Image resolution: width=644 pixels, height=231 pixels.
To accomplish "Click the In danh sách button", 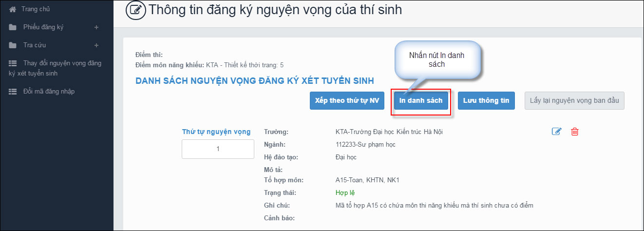I will pos(421,100).
